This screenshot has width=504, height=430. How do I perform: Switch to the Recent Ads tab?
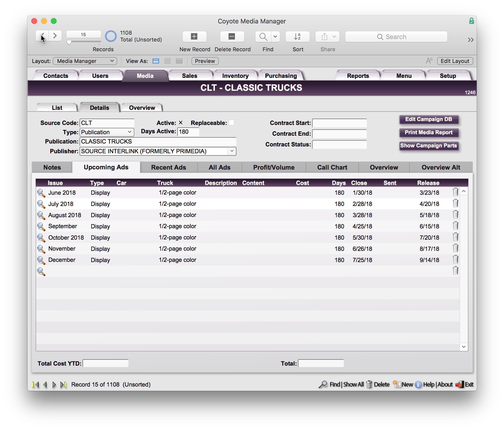(x=168, y=167)
